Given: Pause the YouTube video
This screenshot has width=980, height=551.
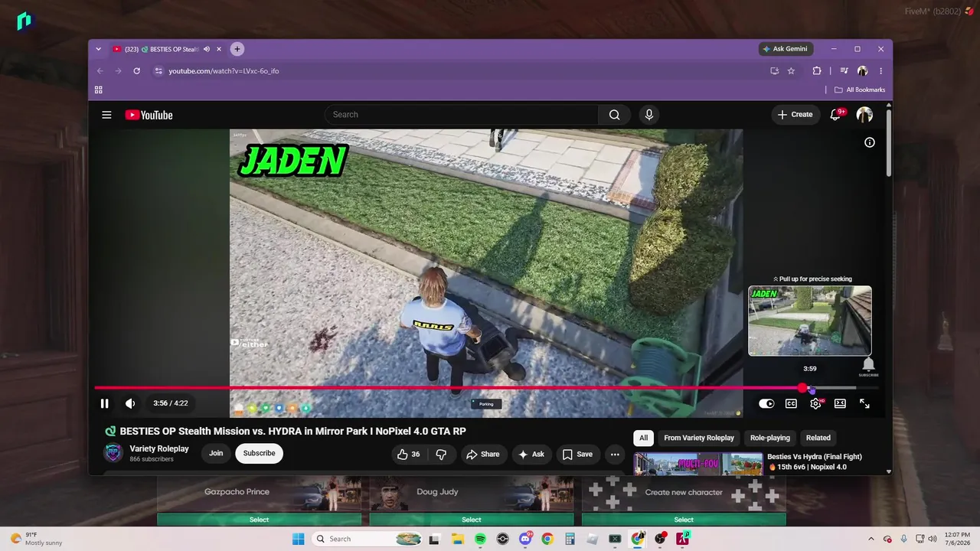Looking at the screenshot, I should [x=105, y=403].
